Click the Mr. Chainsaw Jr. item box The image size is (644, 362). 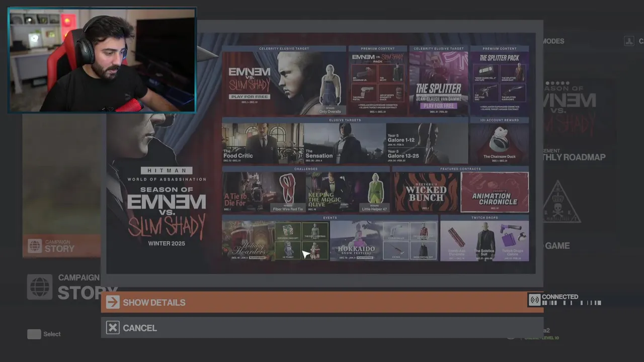click(x=363, y=73)
